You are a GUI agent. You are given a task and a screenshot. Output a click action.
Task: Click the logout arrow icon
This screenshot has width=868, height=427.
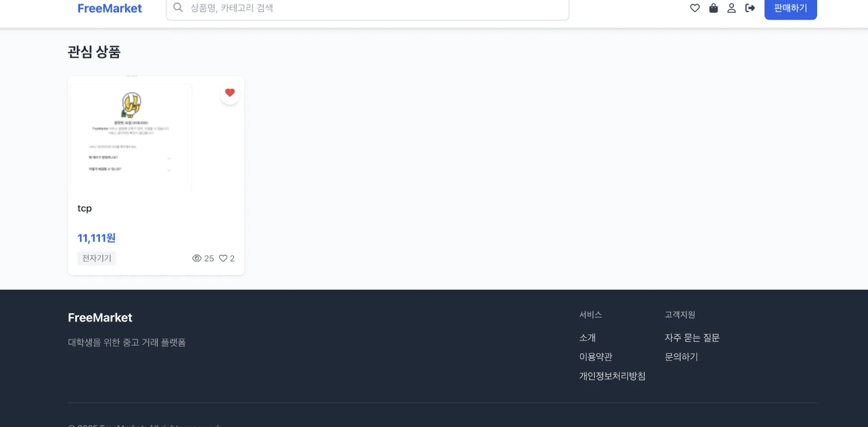750,8
